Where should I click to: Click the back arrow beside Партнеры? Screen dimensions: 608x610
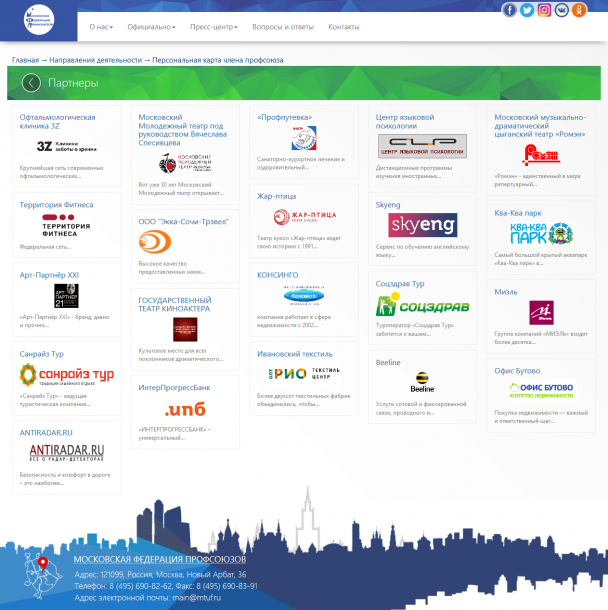(31, 83)
